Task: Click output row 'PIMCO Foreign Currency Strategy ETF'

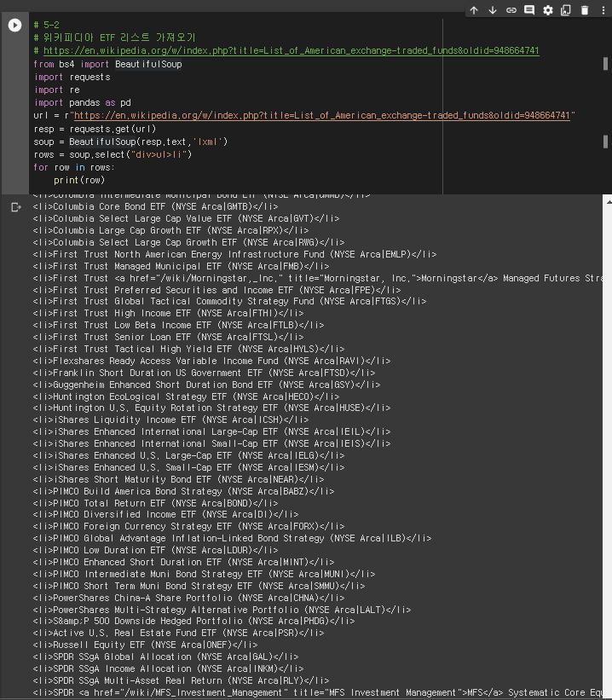Action: tap(188, 527)
